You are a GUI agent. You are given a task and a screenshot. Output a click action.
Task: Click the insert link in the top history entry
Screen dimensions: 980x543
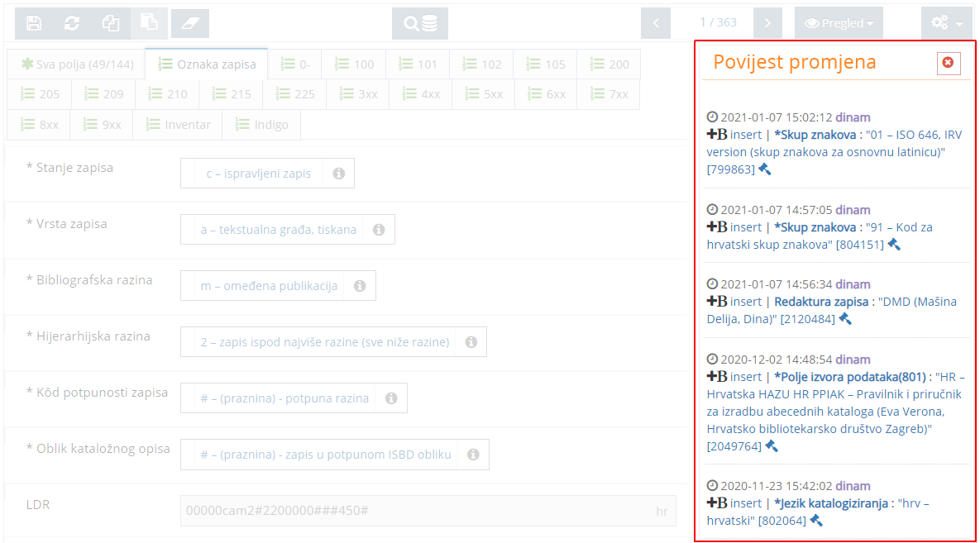745,134
